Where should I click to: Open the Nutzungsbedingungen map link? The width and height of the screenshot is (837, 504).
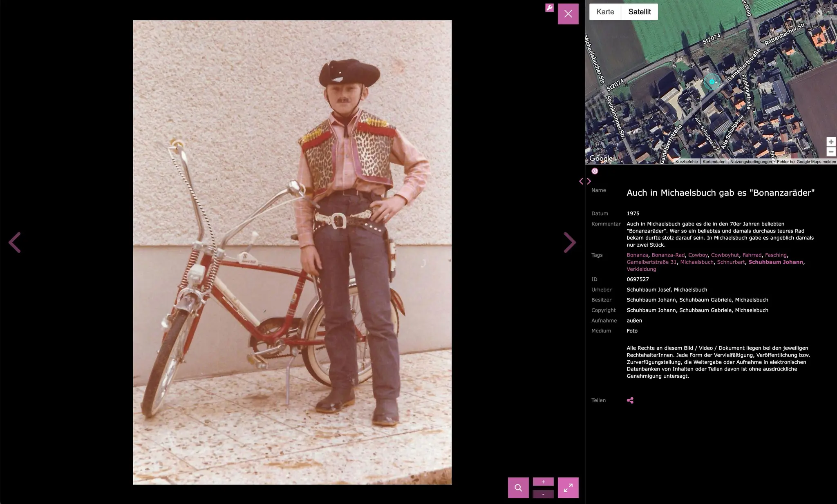(751, 162)
